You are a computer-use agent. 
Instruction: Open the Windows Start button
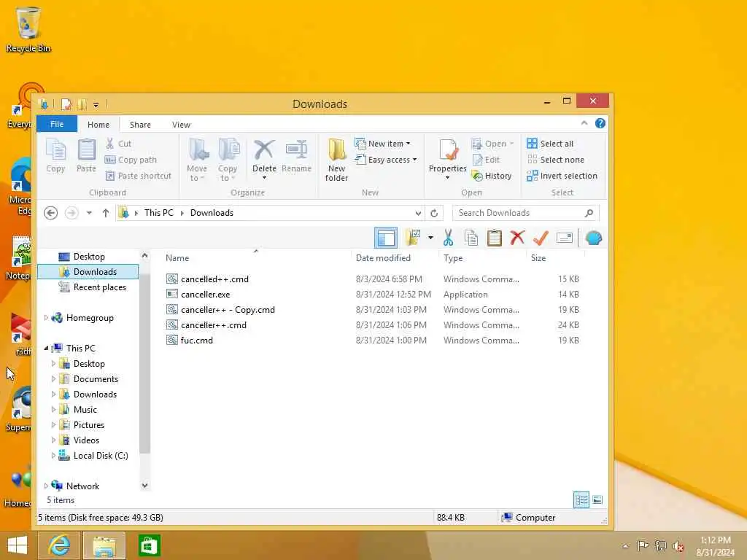click(18, 545)
